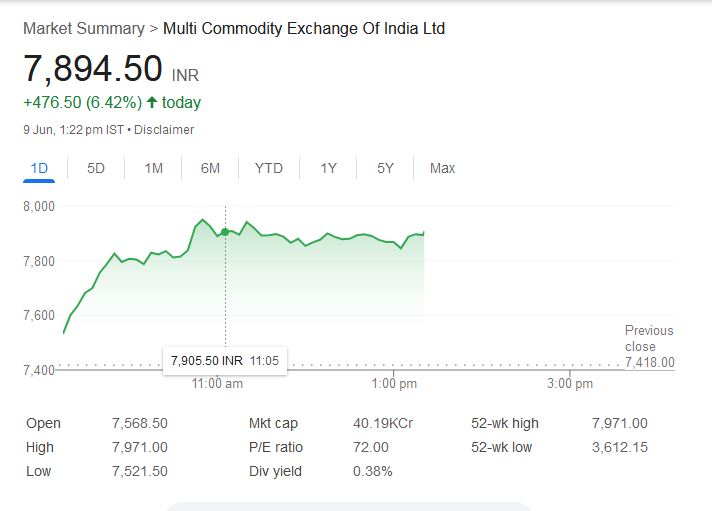Click the P/E ratio label
Viewport: 712px width, 511px height.
(x=276, y=447)
